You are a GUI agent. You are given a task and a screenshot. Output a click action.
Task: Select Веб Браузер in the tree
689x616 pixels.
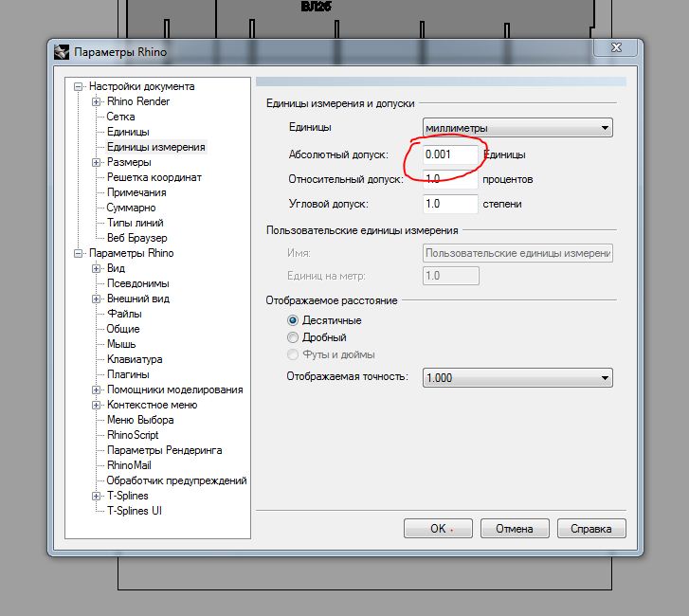(x=136, y=238)
